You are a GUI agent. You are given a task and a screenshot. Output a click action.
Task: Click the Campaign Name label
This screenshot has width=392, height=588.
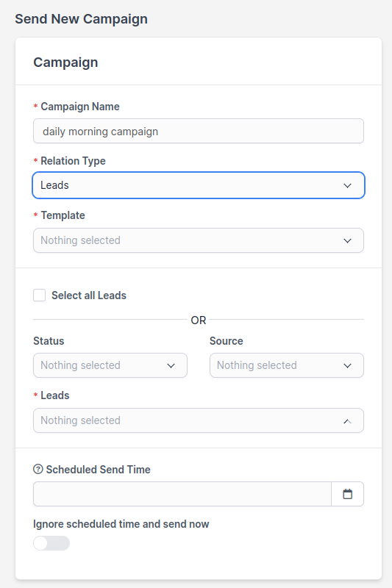pos(80,107)
